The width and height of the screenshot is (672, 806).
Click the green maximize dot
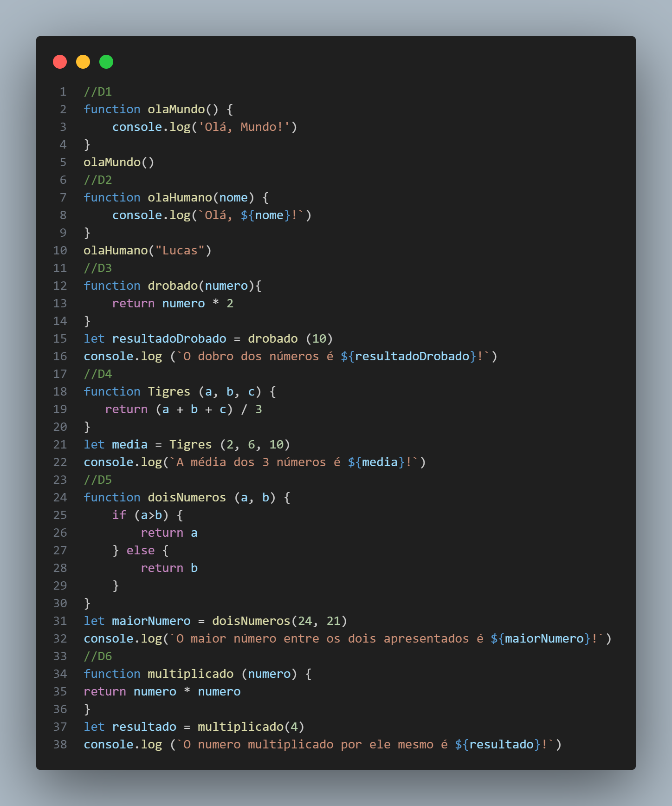106,62
